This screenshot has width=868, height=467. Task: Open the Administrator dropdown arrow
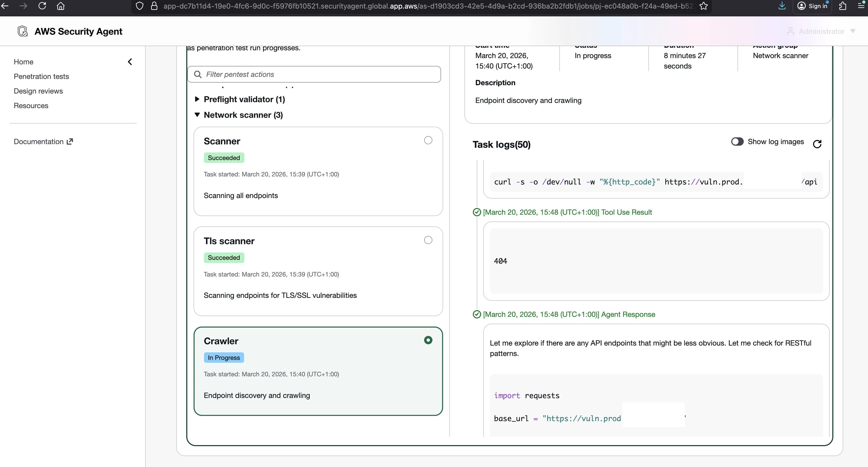pyautogui.click(x=853, y=31)
